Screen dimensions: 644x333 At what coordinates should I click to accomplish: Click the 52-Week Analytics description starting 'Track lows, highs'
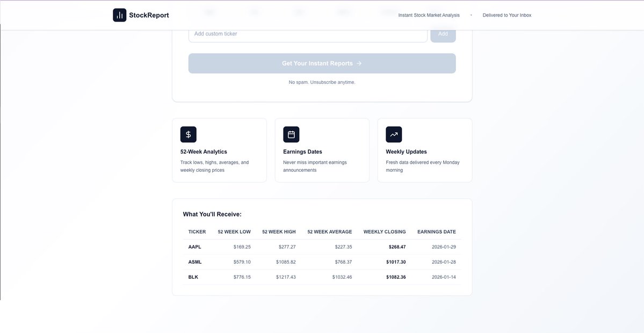point(215,166)
